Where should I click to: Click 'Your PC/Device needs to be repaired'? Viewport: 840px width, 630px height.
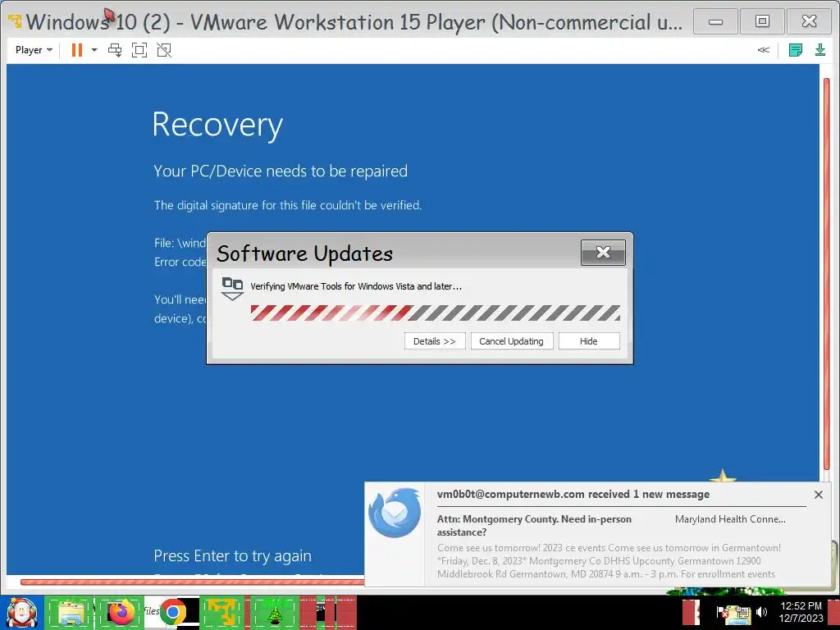[x=281, y=171]
